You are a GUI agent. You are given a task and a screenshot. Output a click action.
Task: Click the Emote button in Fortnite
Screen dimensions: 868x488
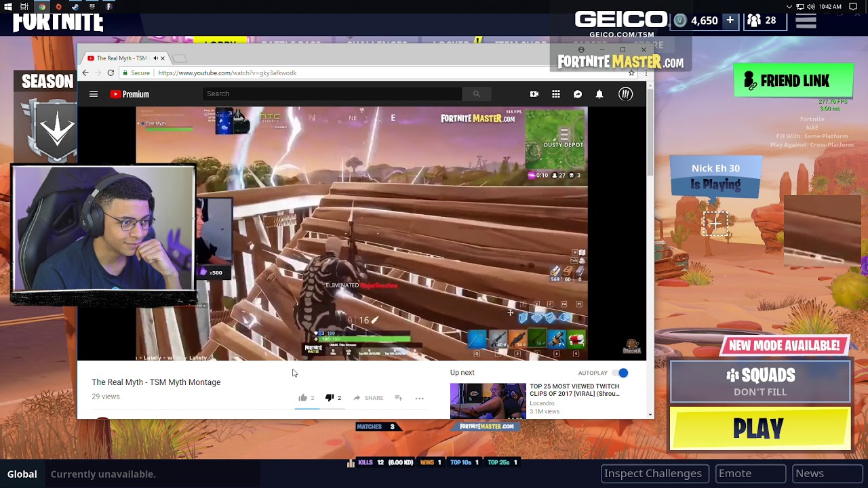click(750, 474)
